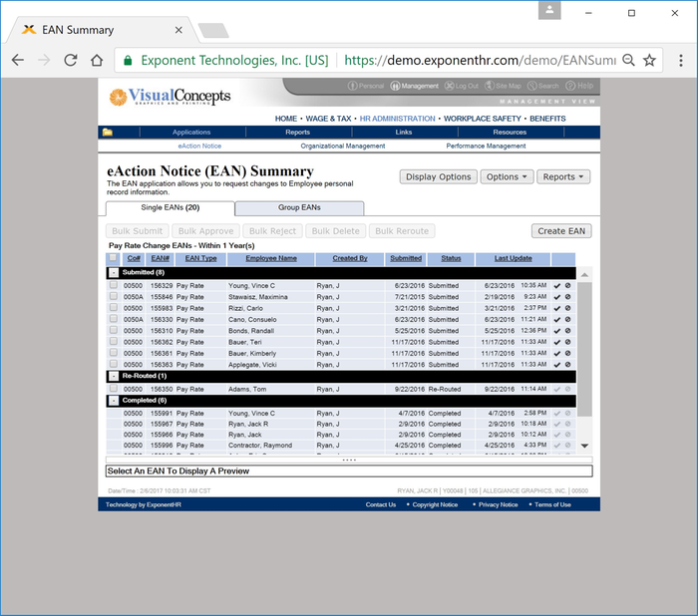
Task: Open the Reports dropdown button
Action: (563, 176)
